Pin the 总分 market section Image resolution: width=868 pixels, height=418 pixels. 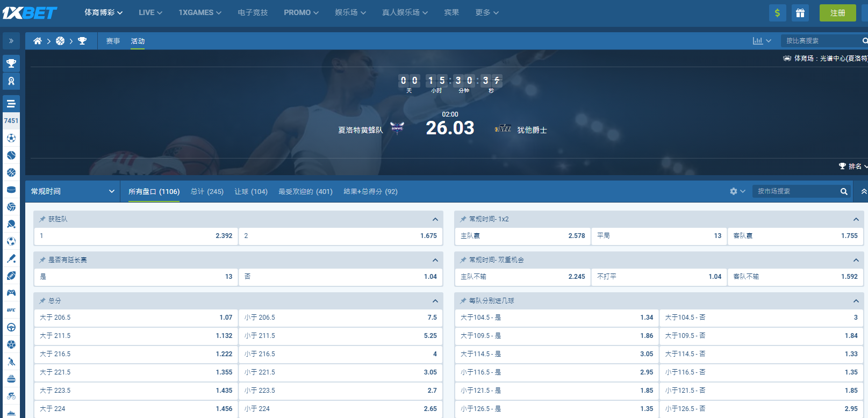42,301
